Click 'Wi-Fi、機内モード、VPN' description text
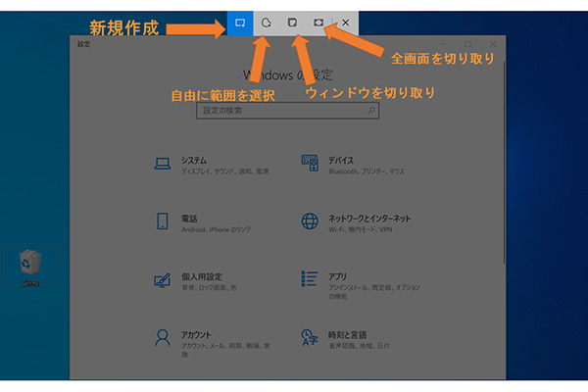The image size is (588, 392). [360, 229]
